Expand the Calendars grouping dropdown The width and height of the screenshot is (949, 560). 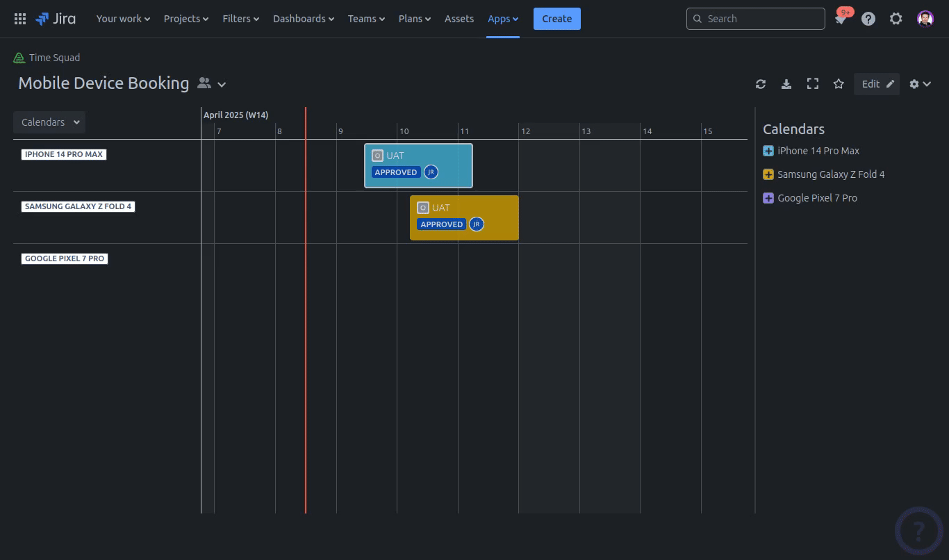coord(49,122)
